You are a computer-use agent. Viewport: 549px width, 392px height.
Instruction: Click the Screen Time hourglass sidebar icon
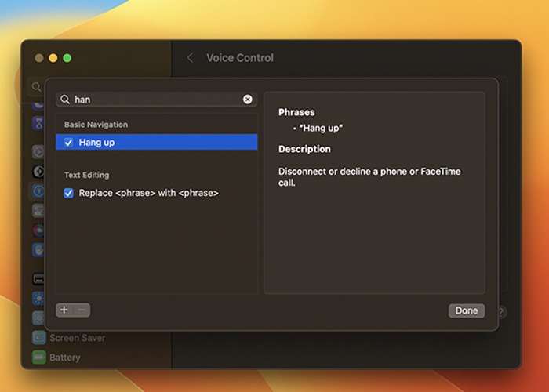tap(38, 123)
